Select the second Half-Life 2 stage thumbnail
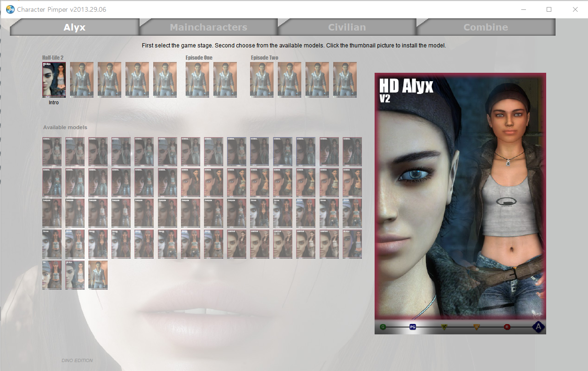 [82, 79]
